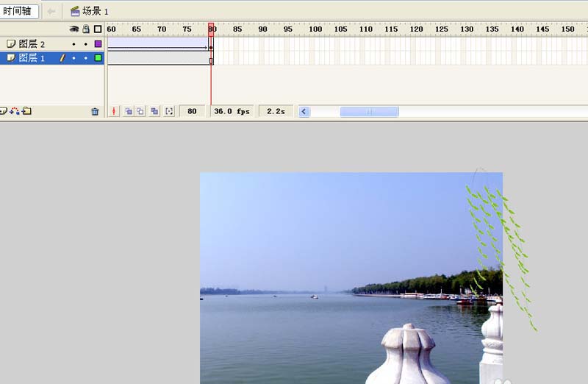Toggle lock dot of 图层 1
588x384 pixels.
(86, 58)
